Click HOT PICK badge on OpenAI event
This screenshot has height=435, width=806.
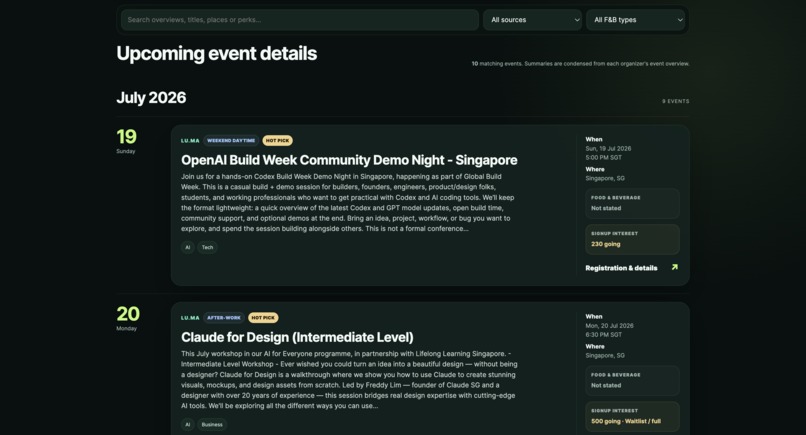point(278,140)
